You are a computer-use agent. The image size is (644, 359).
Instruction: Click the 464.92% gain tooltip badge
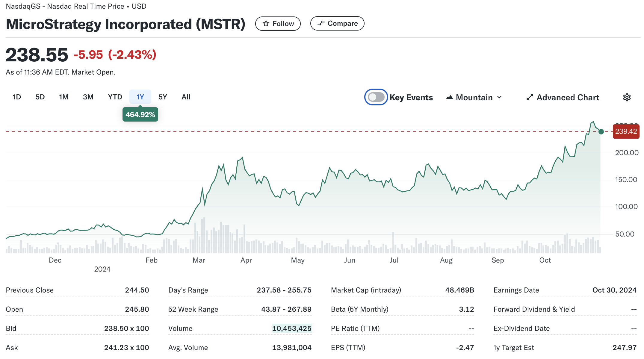click(140, 114)
